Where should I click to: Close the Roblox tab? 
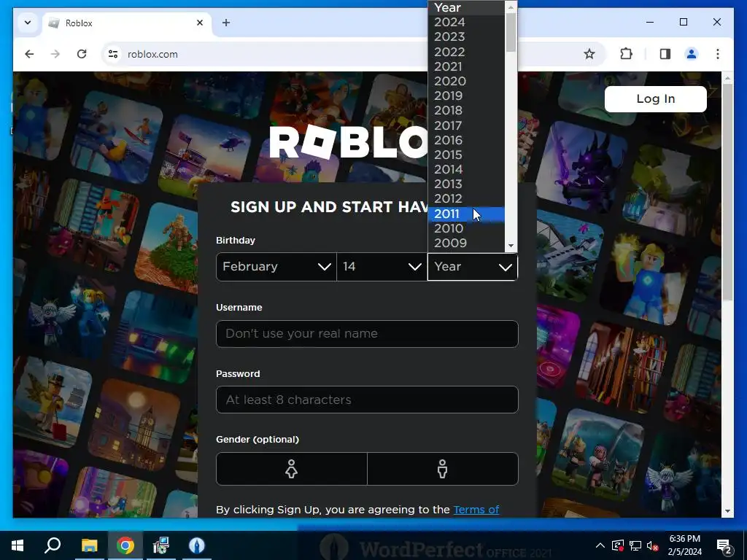pos(200,23)
